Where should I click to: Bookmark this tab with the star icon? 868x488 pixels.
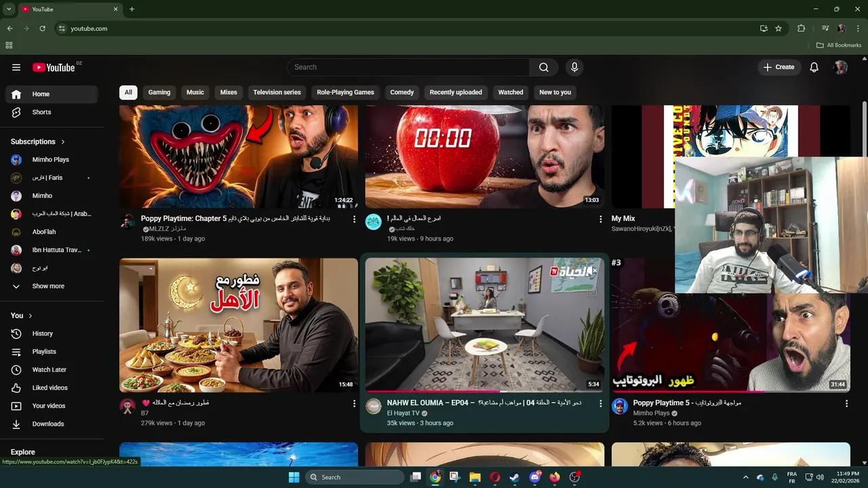pyautogui.click(x=778, y=28)
